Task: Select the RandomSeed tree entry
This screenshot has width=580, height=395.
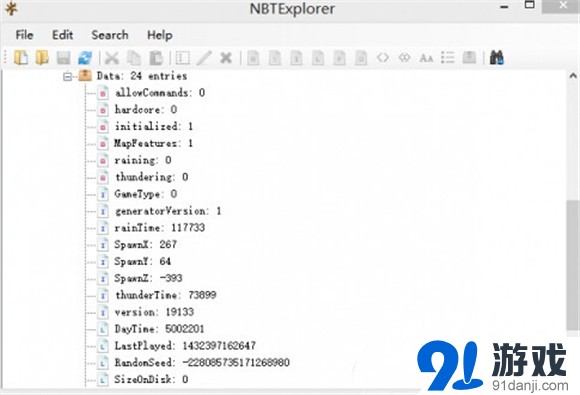Action: [202, 362]
